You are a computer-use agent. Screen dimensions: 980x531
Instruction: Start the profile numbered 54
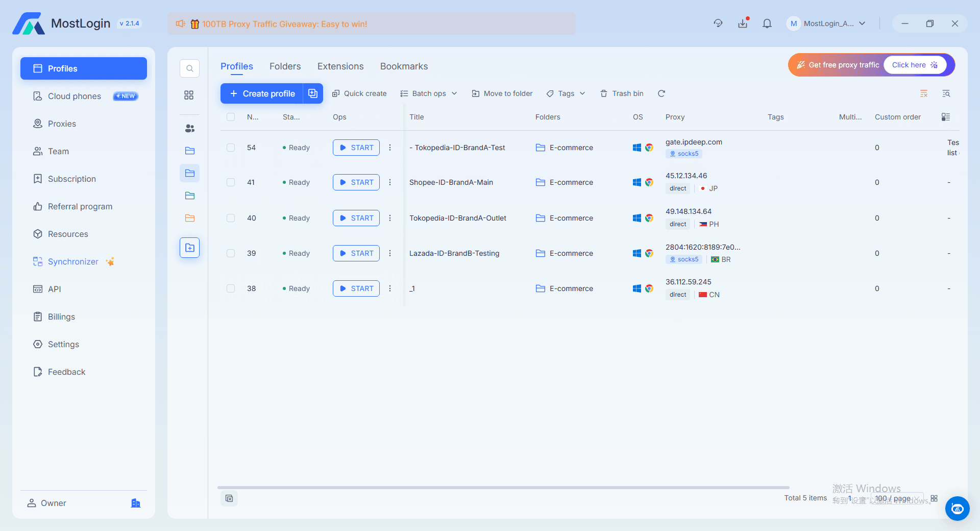pos(356,148)
